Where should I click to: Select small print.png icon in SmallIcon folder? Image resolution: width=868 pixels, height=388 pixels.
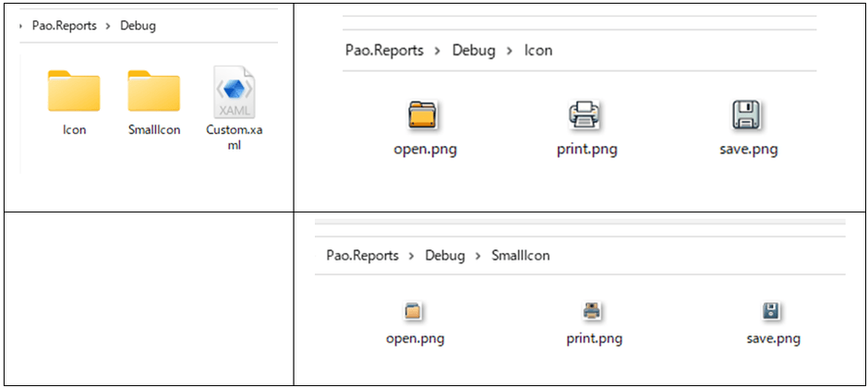pos(592,311)
